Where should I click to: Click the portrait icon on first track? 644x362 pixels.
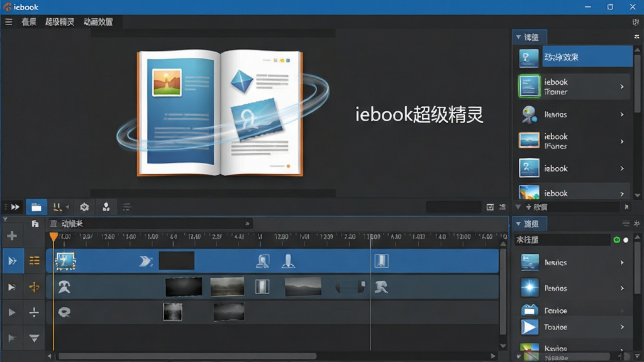click(x=263, y=261)
